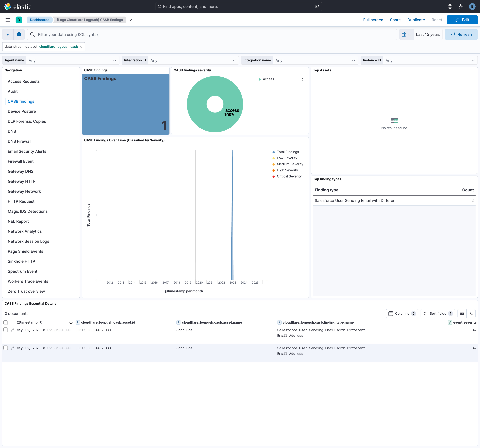This screenshot has height=448, width=480.
Task: Navigate to Device Posture dashboard
Action: click(x=22, y=112)
